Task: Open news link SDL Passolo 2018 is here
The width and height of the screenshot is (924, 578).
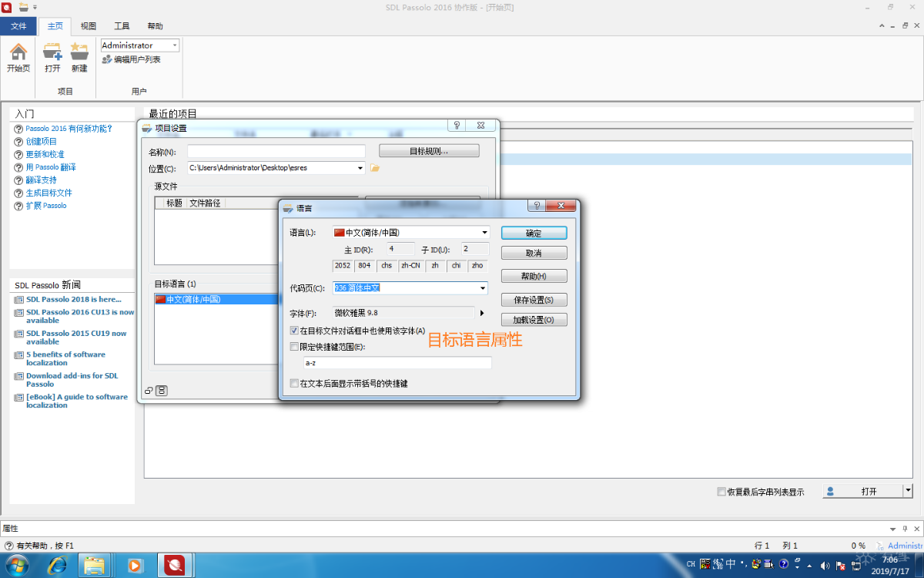Action: (74, 299)
